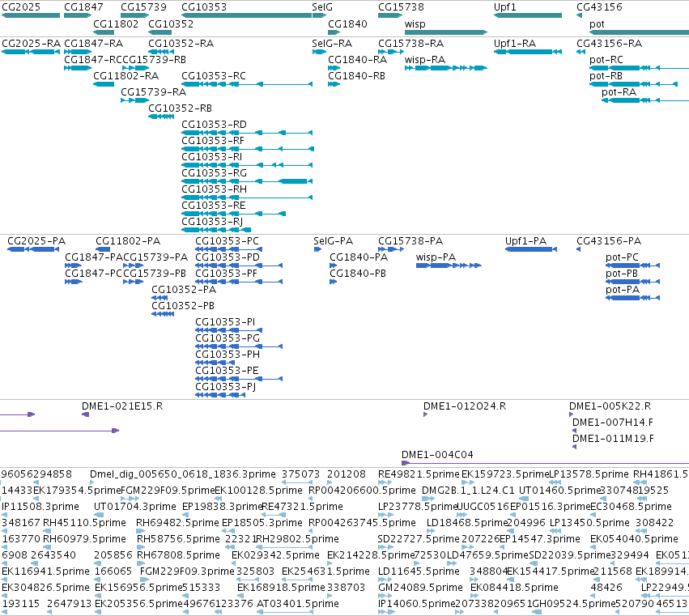This screenshot has width=689, height=616.
Task: Select protein wisp-PA
Action: [436, 257]
